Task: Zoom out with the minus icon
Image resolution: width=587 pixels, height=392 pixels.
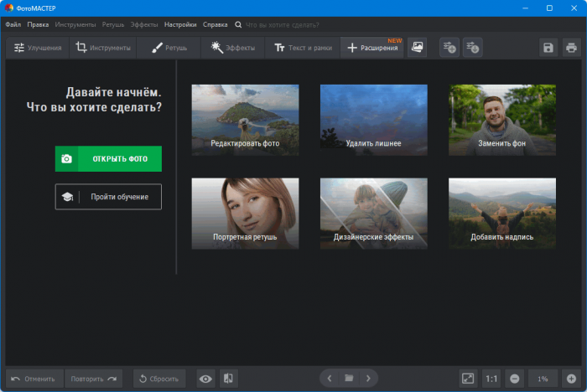Action: pos(514,379)
